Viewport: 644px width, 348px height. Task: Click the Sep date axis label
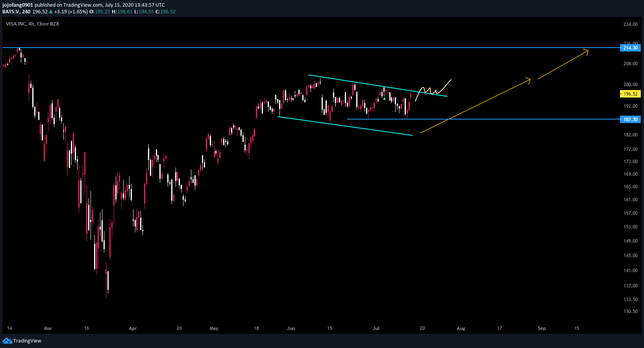pos(542,328)
